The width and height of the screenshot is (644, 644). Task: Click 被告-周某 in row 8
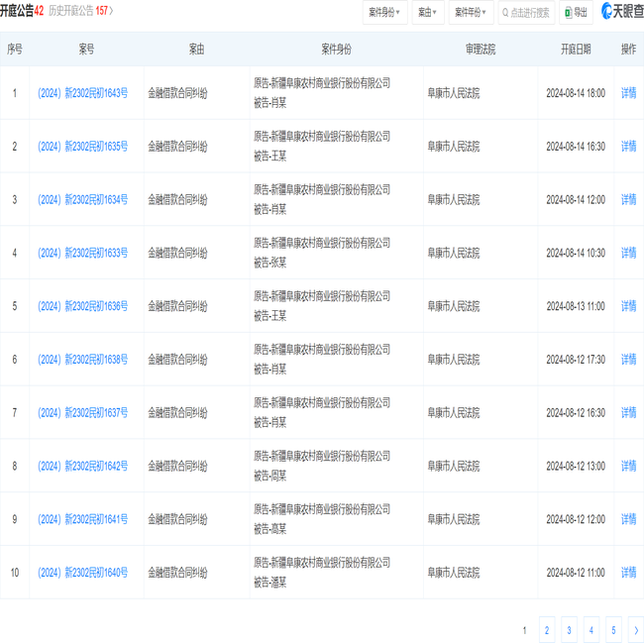(269, 476)
